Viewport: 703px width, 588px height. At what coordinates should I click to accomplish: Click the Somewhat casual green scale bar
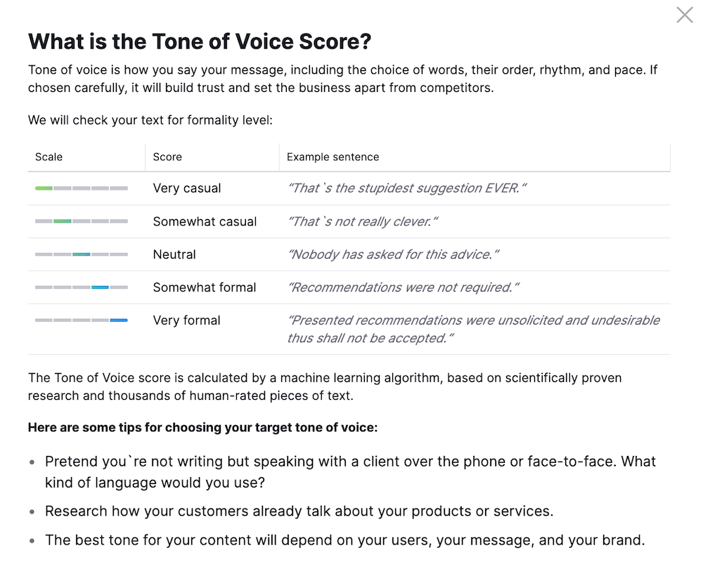pyautogui.click(x=62, y=221)
